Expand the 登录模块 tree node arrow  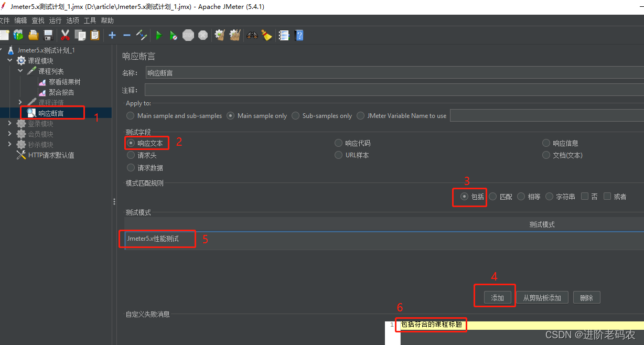[x=10, y=124]
